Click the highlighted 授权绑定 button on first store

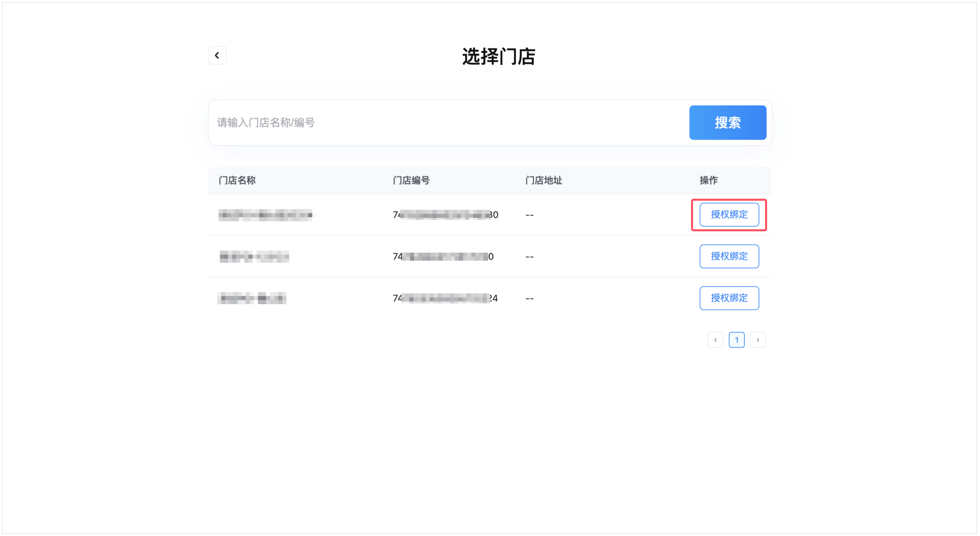pos(729,215)
